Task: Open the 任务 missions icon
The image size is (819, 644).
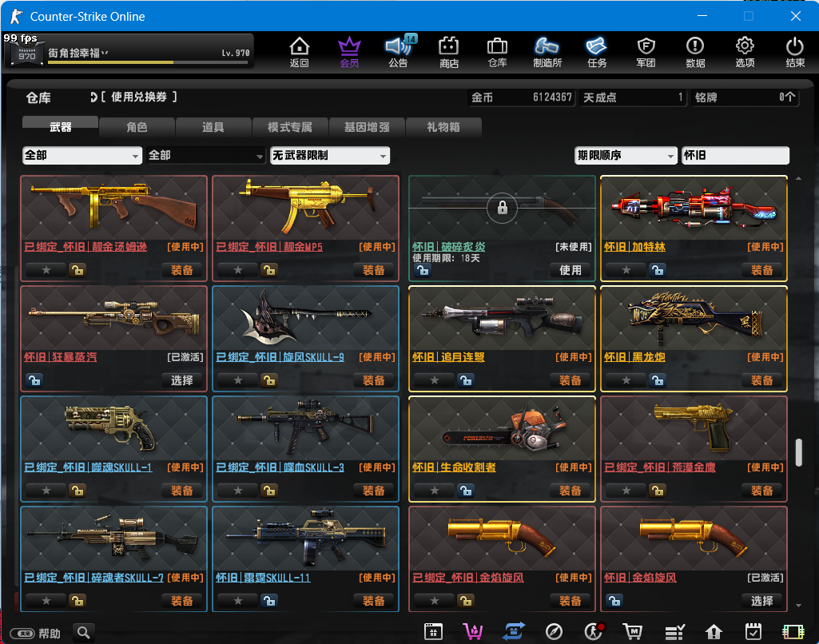Action: [597, 52]
